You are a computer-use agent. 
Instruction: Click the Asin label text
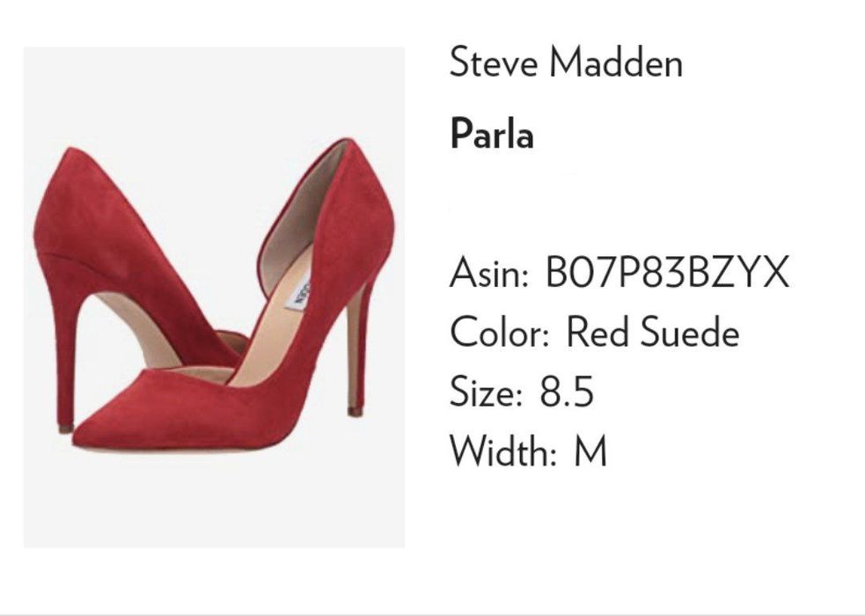click(488, 273)
